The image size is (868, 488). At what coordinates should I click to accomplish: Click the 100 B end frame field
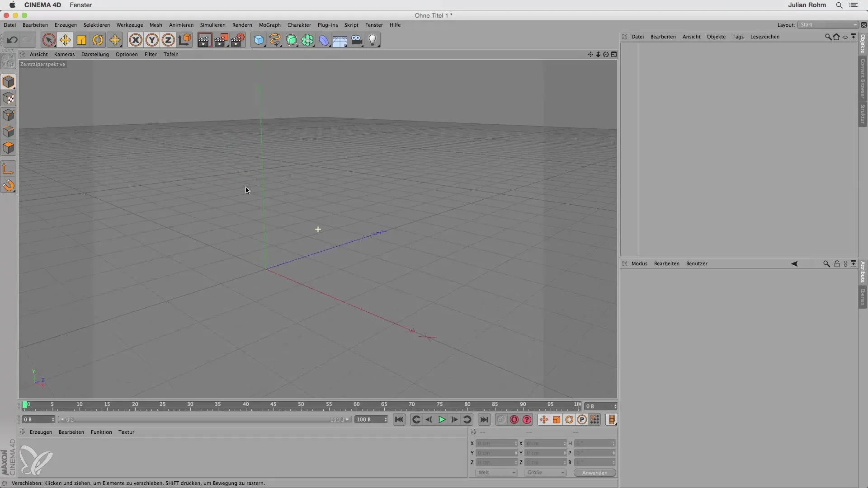[371, 420]
